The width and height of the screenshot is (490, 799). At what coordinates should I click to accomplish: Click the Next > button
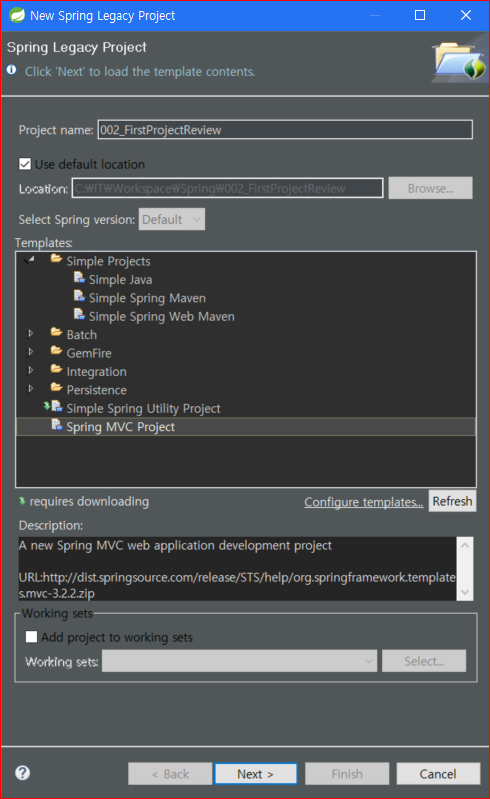click(256, 774)
